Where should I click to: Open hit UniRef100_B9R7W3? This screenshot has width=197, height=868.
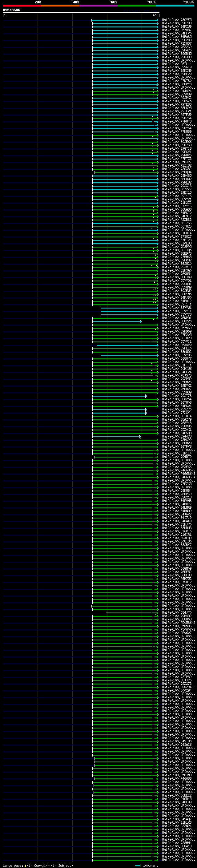pos(177,23)
